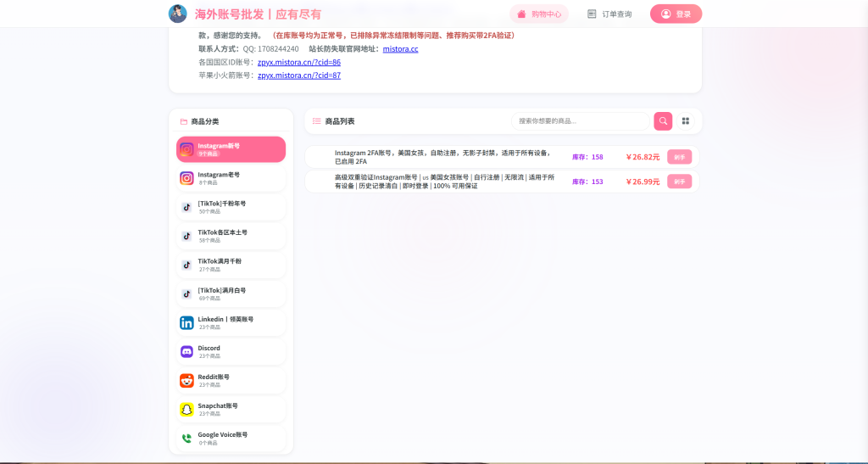Click the 商品分类 panel heading
The width and height of the screenshot is (868, 464).
[x=205, y=121]
